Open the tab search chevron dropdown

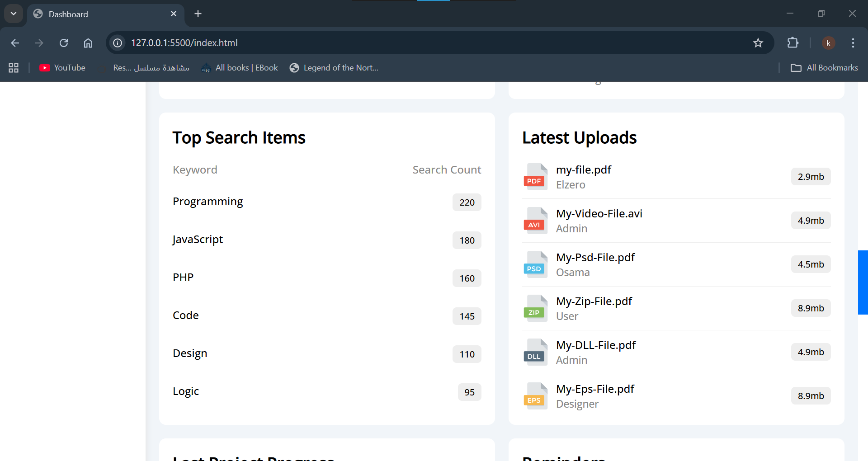[13, 14]
